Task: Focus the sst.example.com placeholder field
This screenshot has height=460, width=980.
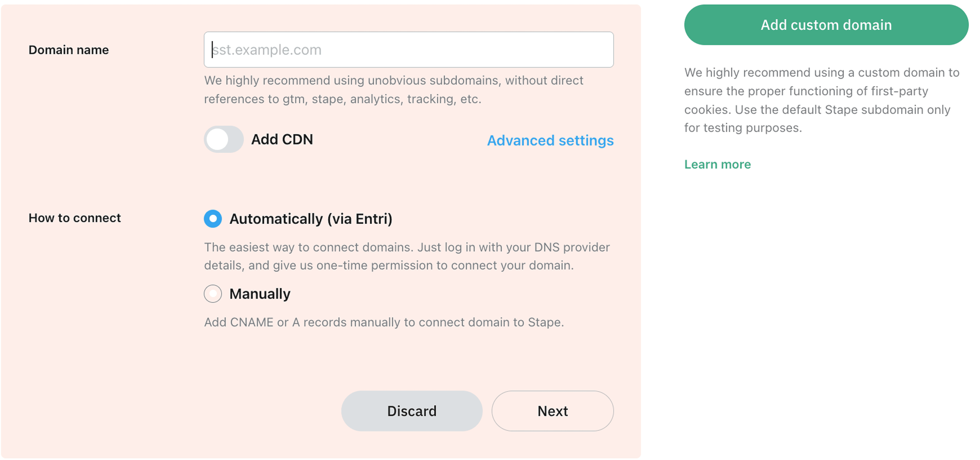Action: (409, 50)
